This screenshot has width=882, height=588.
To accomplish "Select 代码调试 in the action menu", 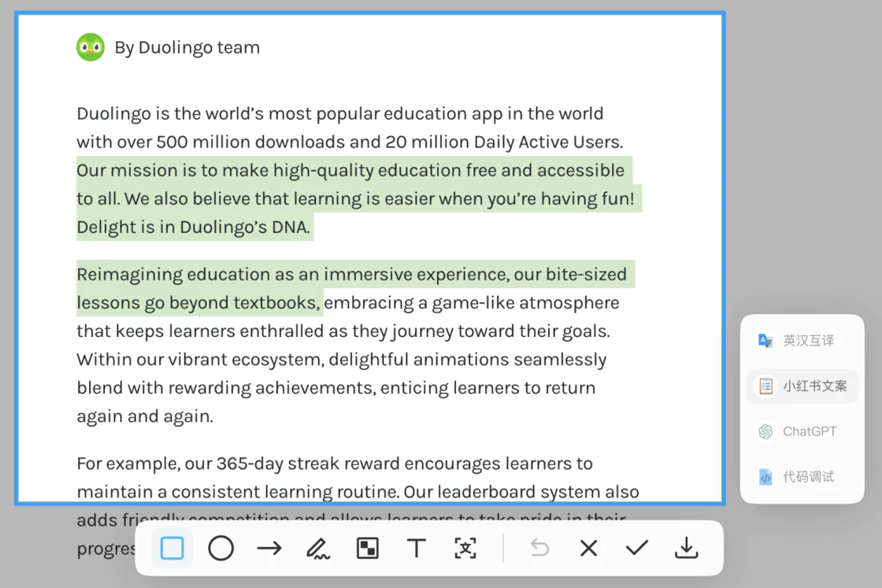I will click(x=802, y=477).
